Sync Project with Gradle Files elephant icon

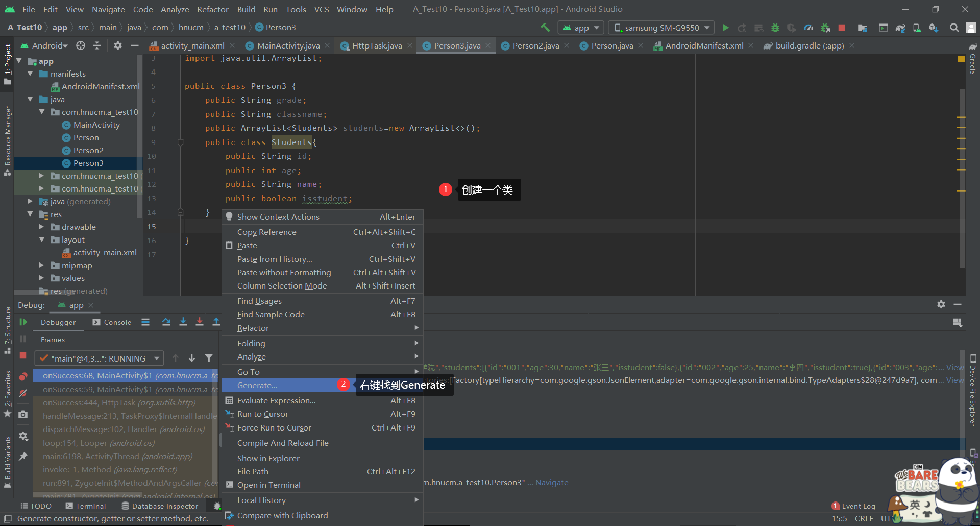click(900, 28)
